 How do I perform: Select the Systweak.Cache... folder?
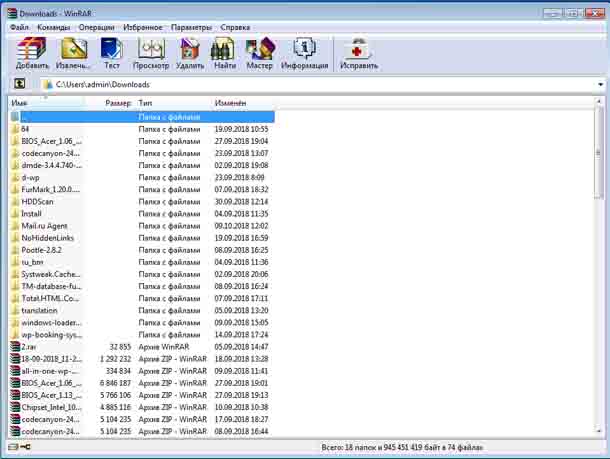(x=142, y=274)
